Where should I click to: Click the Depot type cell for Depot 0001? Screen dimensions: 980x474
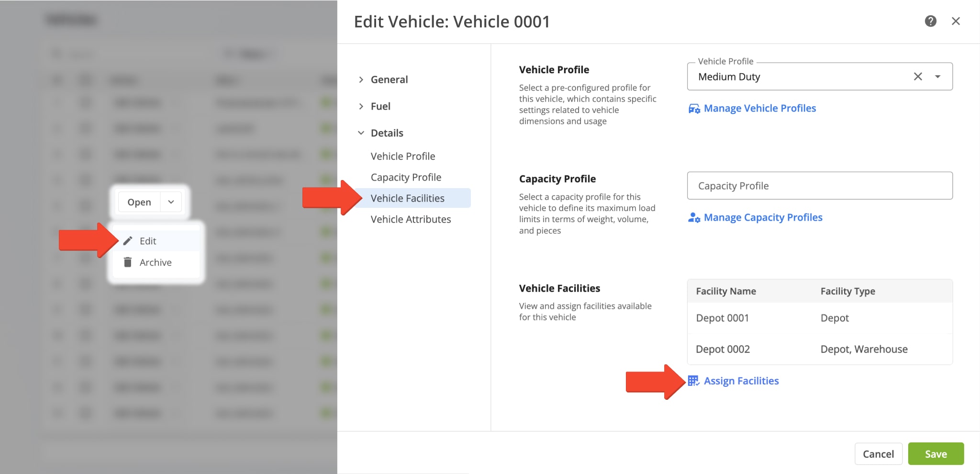pyautogui.click(x=835, y=318)
